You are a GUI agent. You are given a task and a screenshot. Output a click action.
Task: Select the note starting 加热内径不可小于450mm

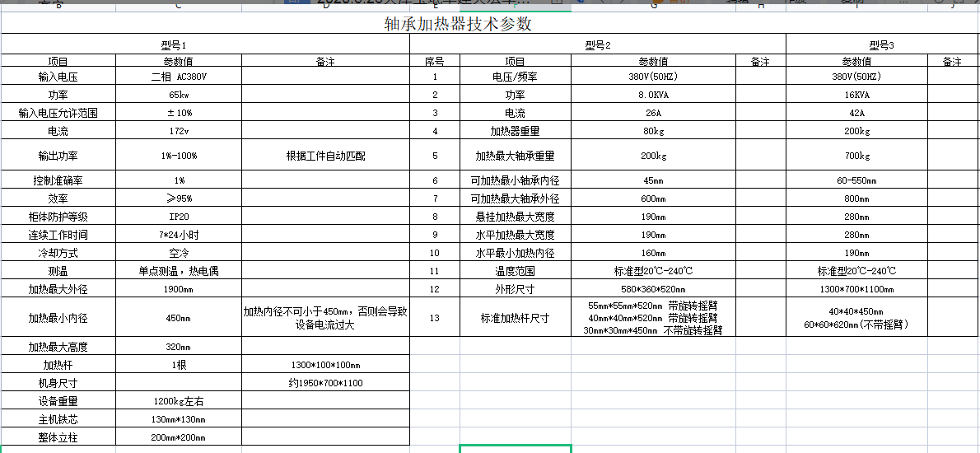[x=325, y=318]
